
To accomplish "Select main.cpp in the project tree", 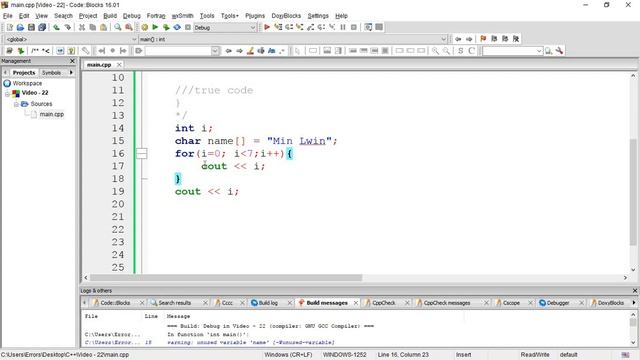I will 51,115.
